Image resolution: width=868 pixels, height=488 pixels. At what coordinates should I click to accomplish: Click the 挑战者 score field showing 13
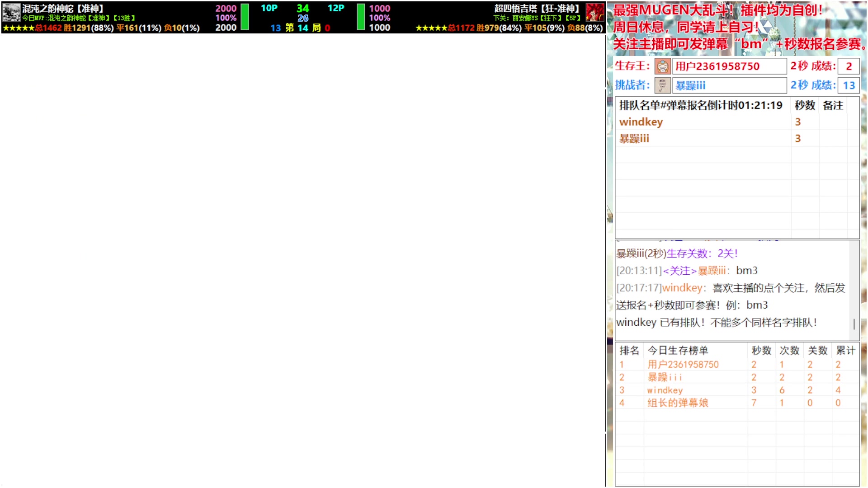tap(849, 85)
